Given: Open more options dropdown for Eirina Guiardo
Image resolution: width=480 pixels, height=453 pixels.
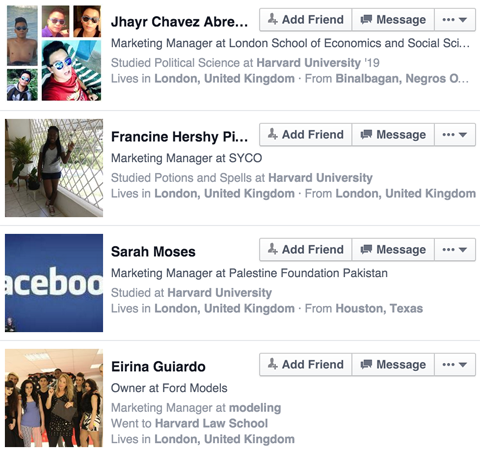Looking at the screenshot, I should pos(455,365).
